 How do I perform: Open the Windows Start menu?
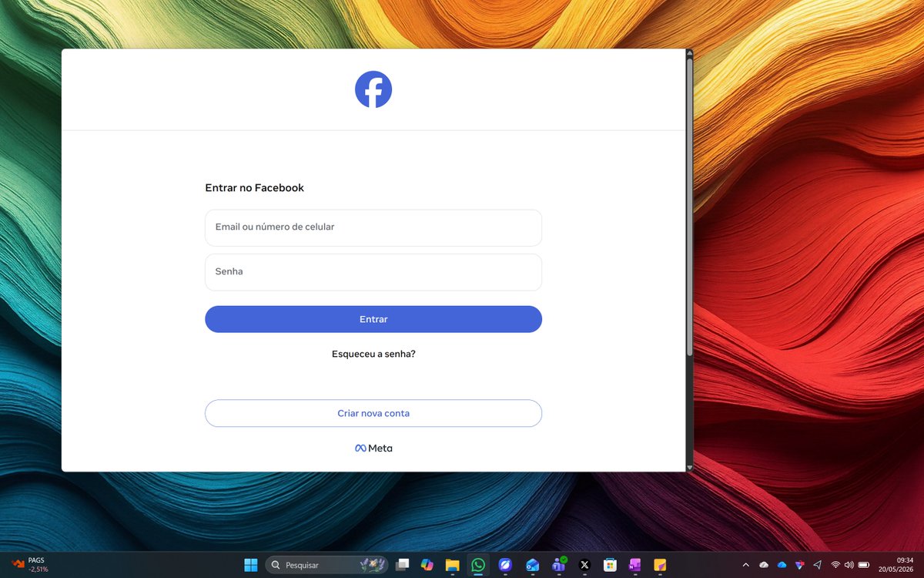coord(251,565)
